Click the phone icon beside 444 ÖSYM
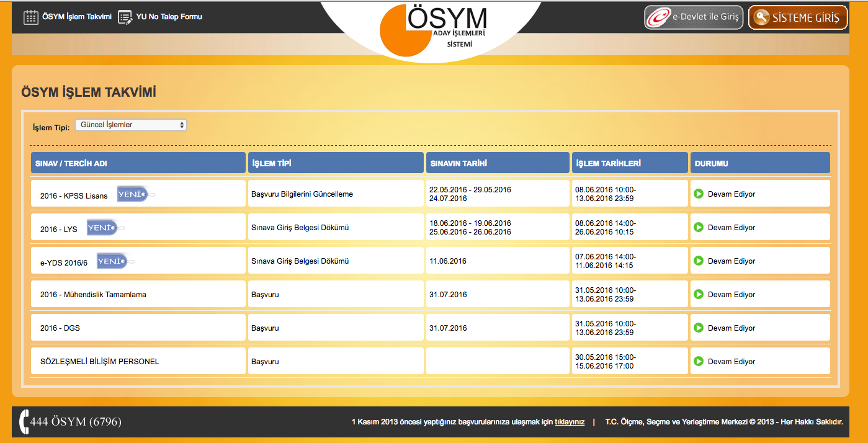 coord(24,422)
